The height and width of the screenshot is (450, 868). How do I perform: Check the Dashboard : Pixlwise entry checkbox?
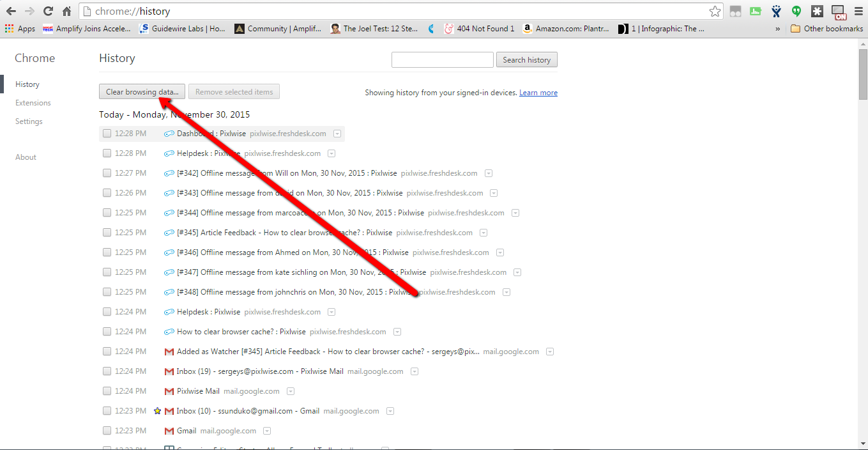(x=107, y=134)
